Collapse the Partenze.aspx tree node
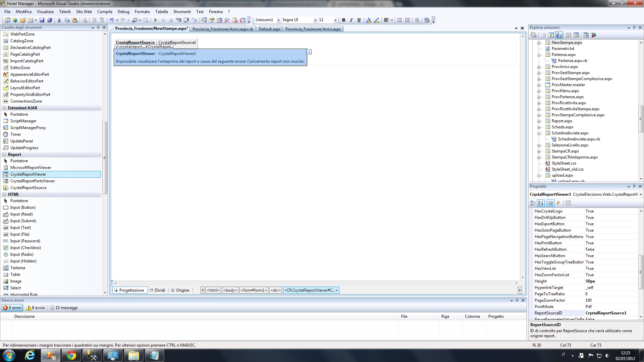The width and height of the screenshot is (644, 362). pos(539,55)
